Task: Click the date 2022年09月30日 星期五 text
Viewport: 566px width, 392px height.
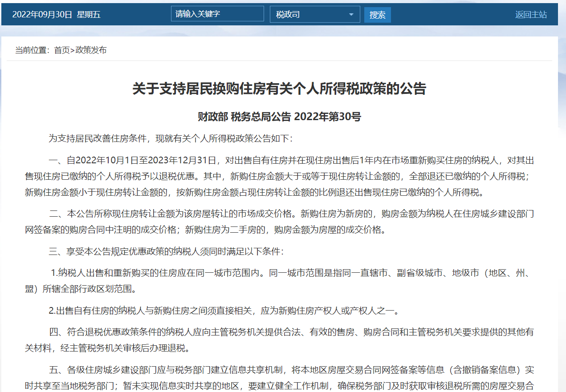Action: (56, 14)
